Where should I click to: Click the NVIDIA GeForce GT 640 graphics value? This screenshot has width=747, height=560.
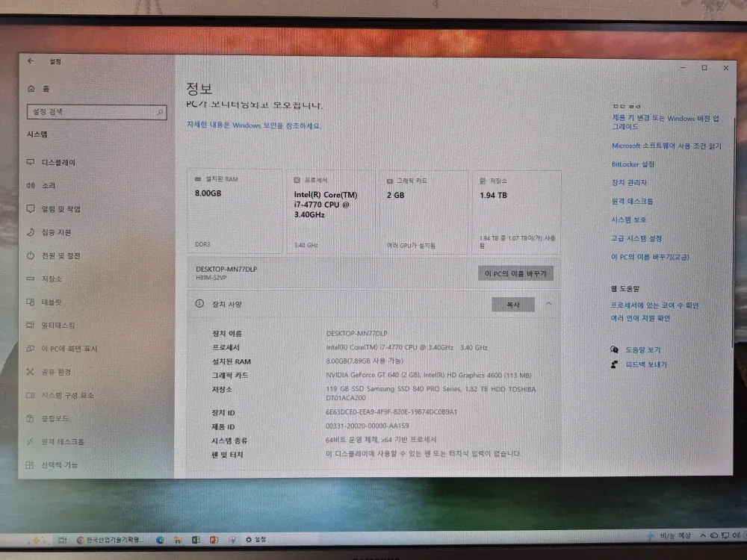(x=429, y=376)
